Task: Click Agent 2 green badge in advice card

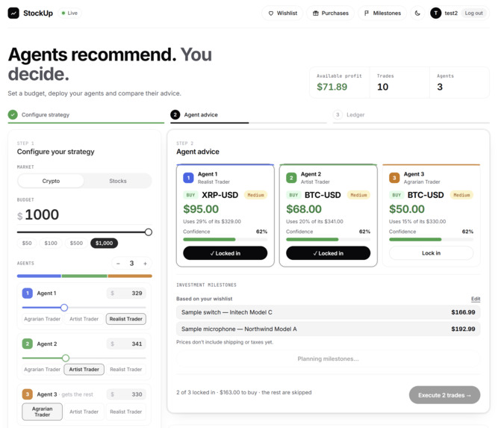Action: coord(291,178)
